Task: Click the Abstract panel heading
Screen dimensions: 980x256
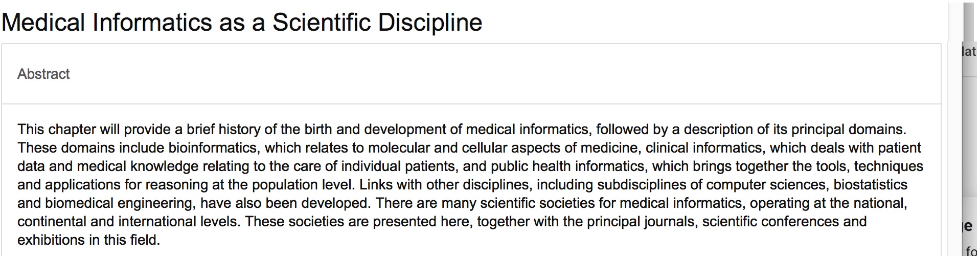Action: [43, 74]
